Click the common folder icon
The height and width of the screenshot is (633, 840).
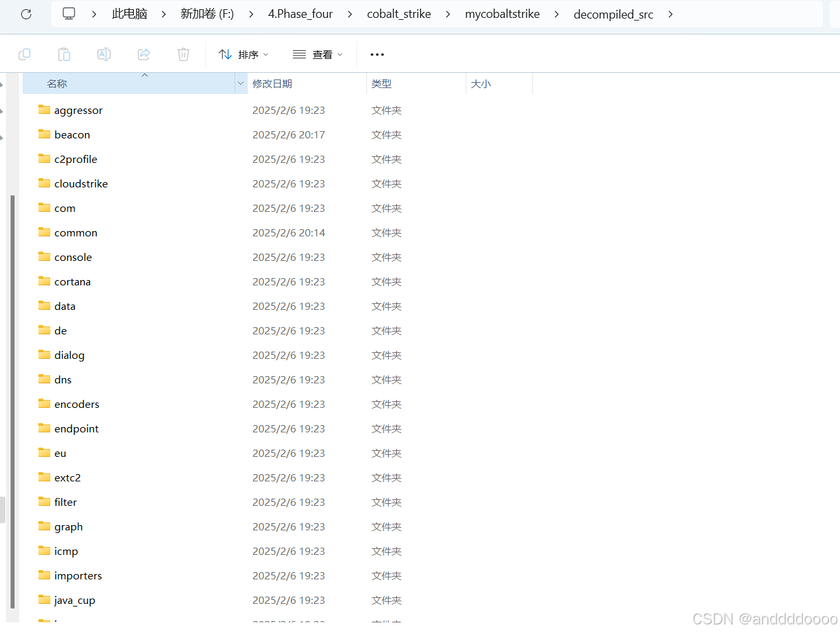pyautogui.click(x=44, y=232)
